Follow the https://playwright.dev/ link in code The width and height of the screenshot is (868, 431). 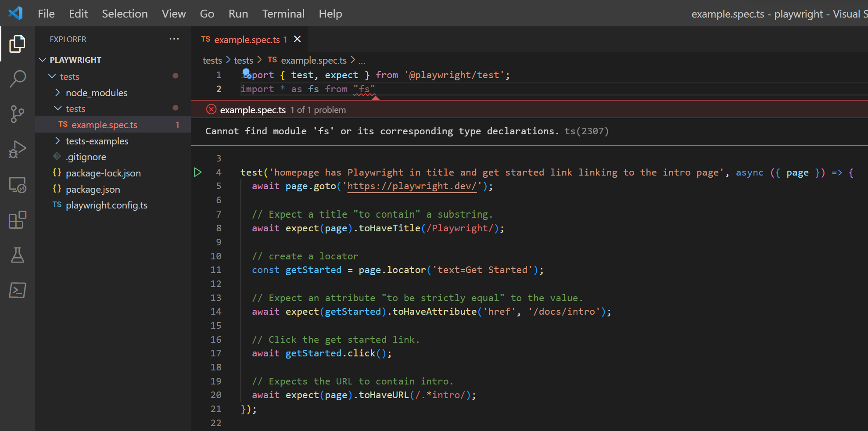412,186
